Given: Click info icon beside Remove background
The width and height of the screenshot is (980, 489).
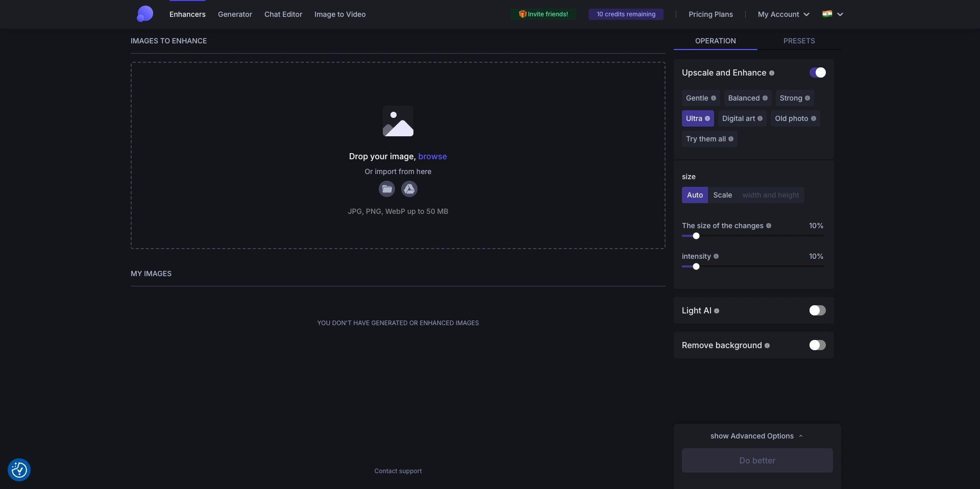Looking at the screenshot, I should (x=767, y=346).
